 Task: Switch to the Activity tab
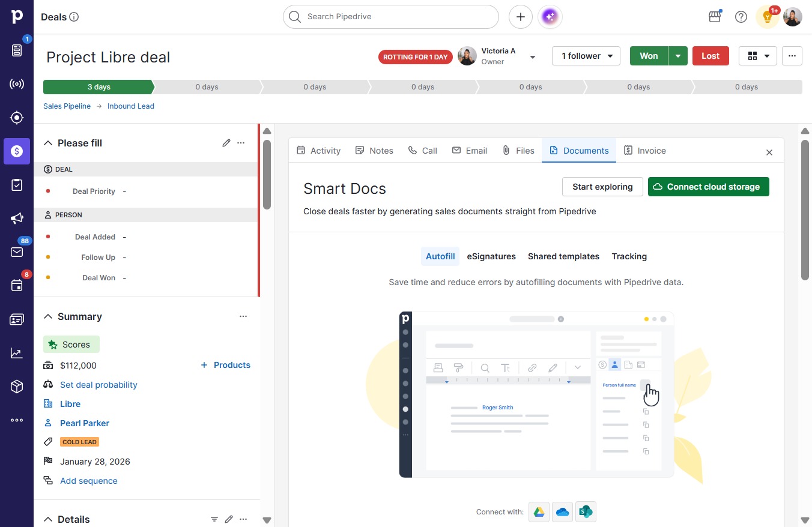(x=319, y=151)
